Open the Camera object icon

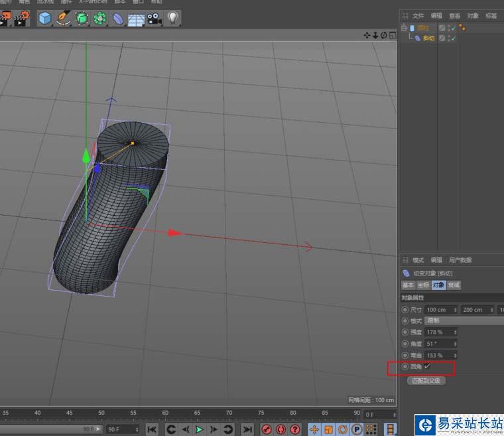pos(155,19)
